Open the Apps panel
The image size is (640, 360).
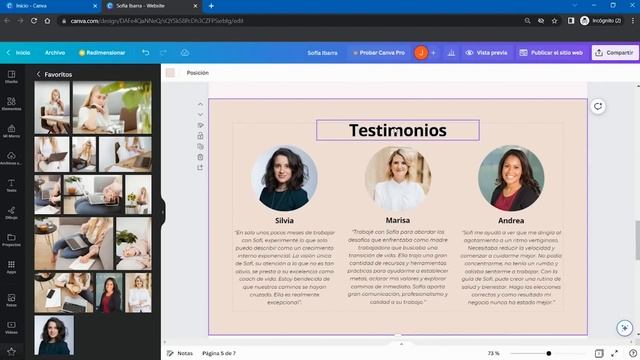pyautogui.click(x=11, y=267)
